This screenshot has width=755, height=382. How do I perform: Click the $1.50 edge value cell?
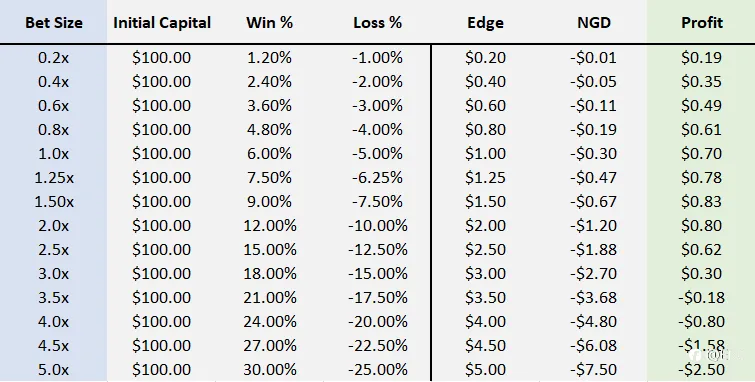[x=485, y=201]
